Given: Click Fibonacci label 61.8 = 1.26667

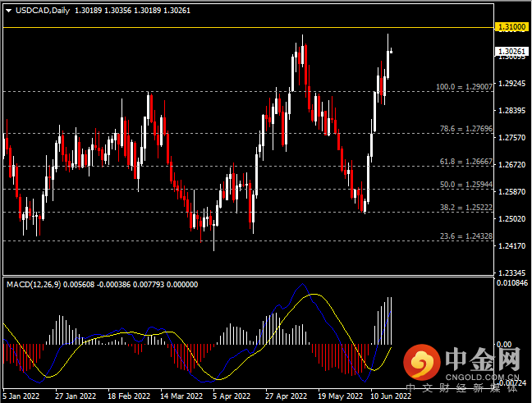Looking at the screenshot, I should pos(465,162).
